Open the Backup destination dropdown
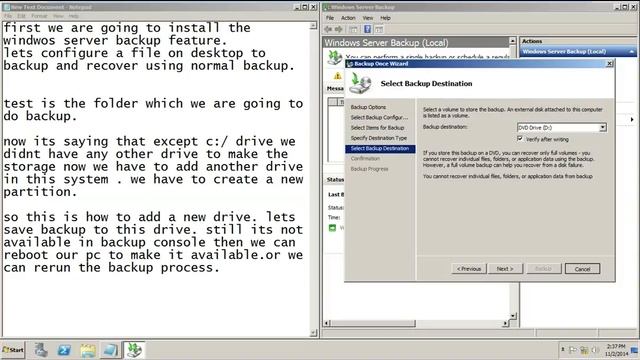 [x=602, y=128]
